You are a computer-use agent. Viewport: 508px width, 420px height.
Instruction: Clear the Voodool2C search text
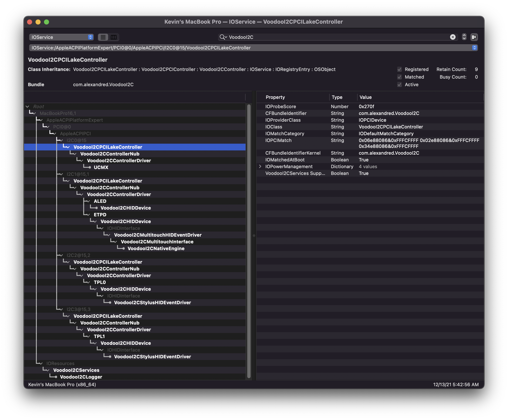coord(453,37)
